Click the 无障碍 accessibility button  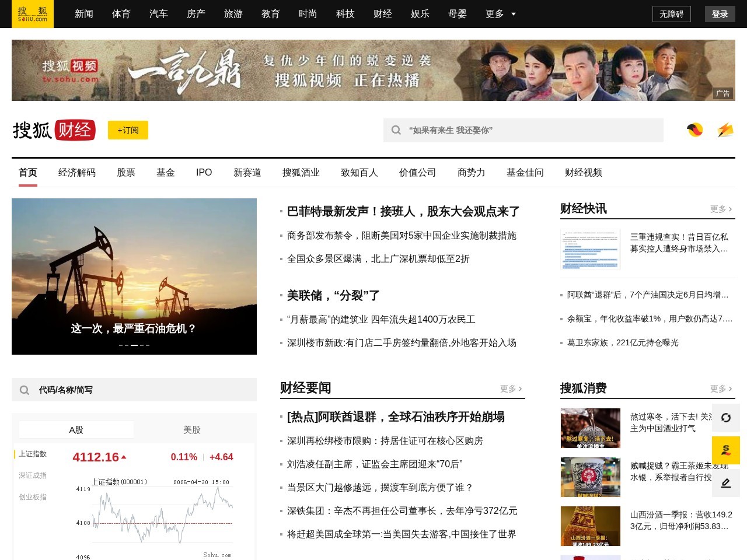[672, 14]
